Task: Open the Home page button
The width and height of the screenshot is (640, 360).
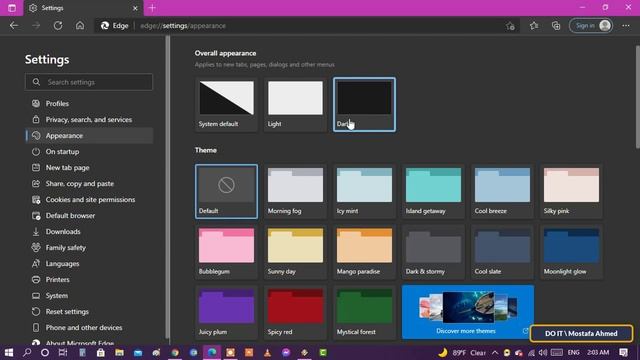Action: [80, 26]
